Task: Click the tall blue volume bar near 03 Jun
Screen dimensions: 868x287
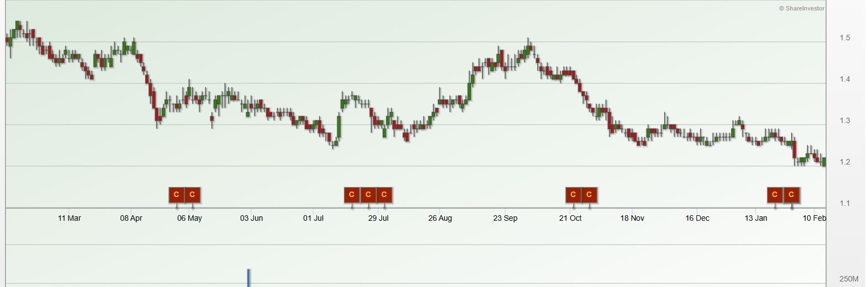Action: point(249,278)
